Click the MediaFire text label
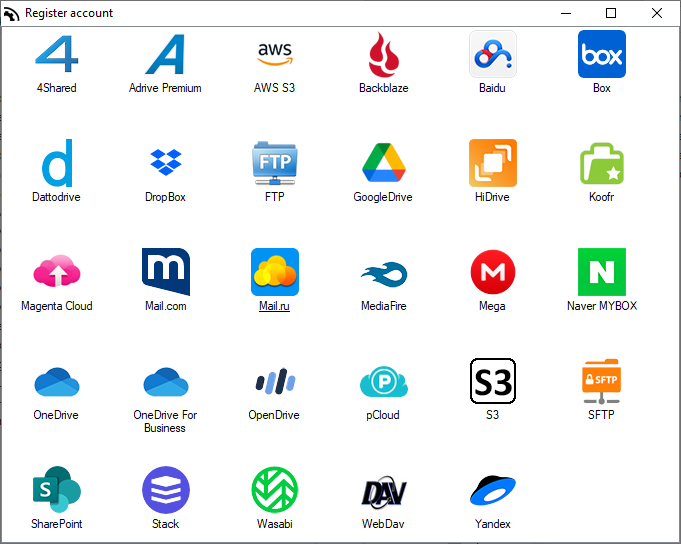This screenshot has height=544, width=681. coord(383,306)
